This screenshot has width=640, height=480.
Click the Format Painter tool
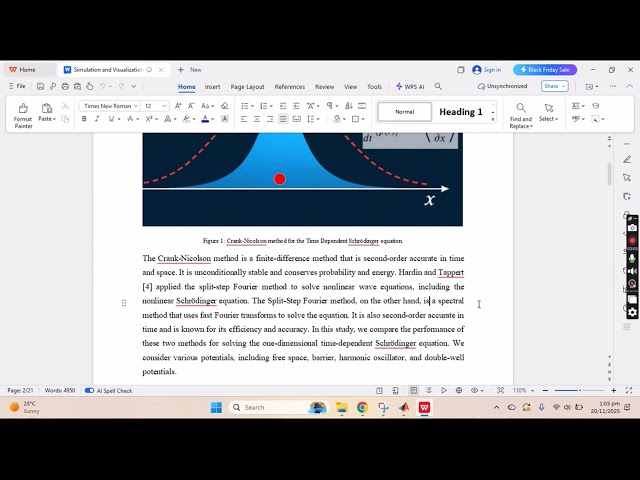[23, 115]
